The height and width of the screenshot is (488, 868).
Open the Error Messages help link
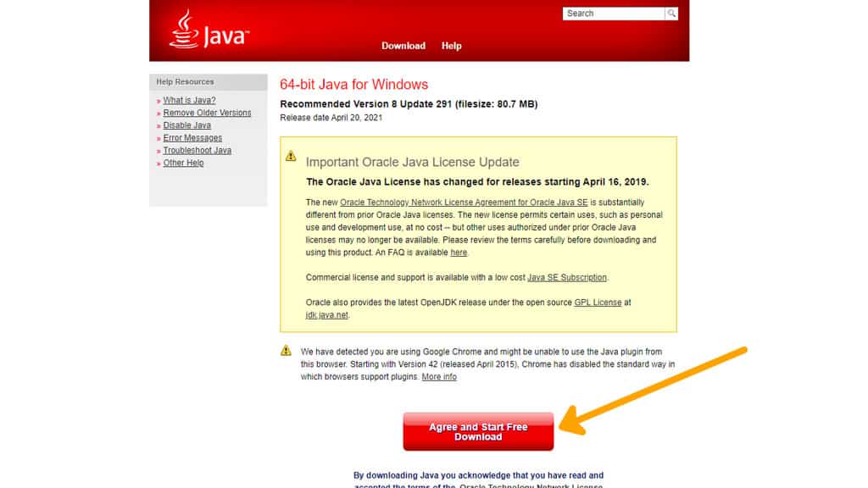click(192, 138)
